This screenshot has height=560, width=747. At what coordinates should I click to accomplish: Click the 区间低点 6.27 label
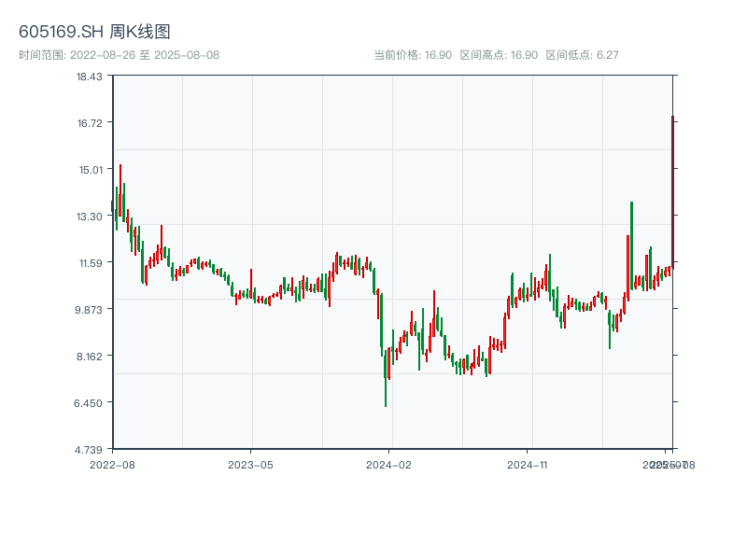click(x=582, y=55)
